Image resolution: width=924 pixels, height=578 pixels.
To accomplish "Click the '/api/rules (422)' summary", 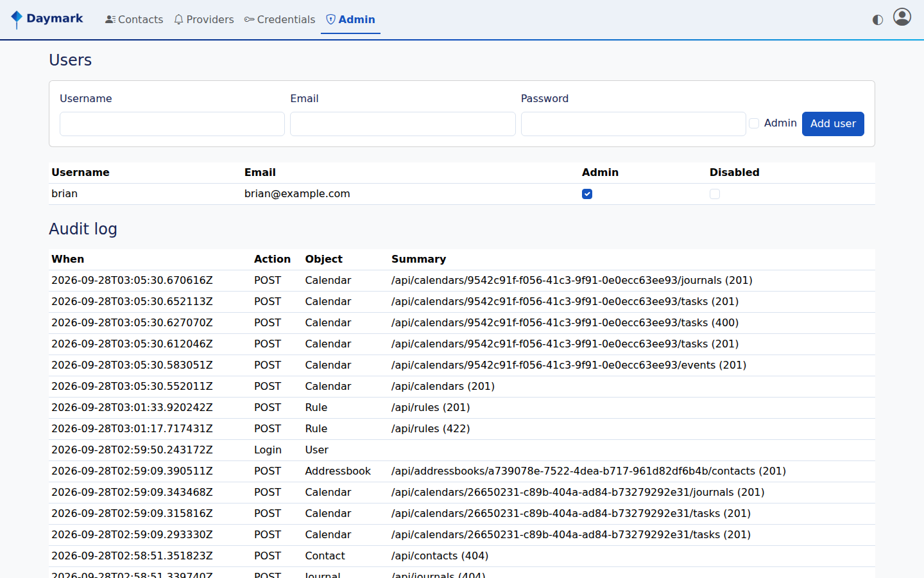I will [x=431, y=429].
